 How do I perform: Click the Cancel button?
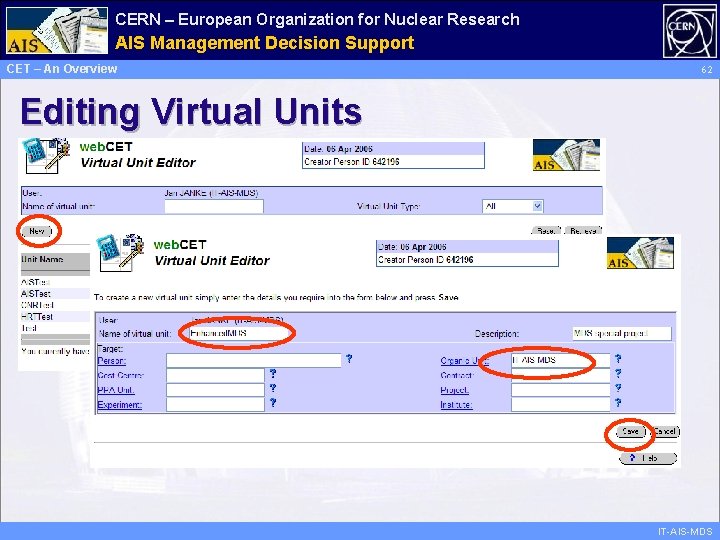[x=664, y=432]
